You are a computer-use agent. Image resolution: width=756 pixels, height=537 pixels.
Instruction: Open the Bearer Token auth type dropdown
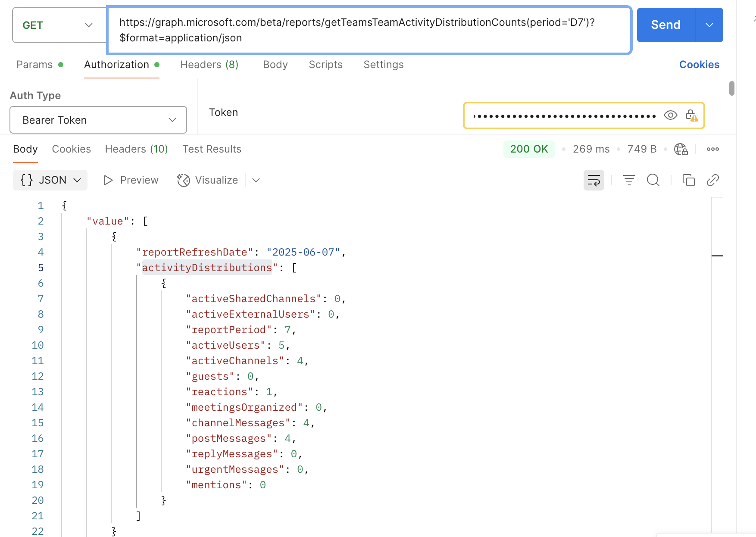98,120
